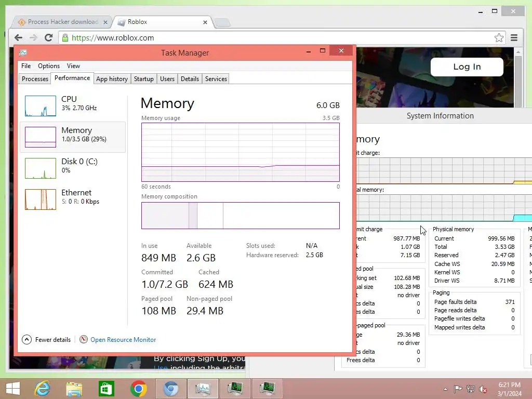This screenshot has width=532, height=399.
Task: Open Chrome hamburger menu
Action: pyautogui.click(x=514, y=37)
